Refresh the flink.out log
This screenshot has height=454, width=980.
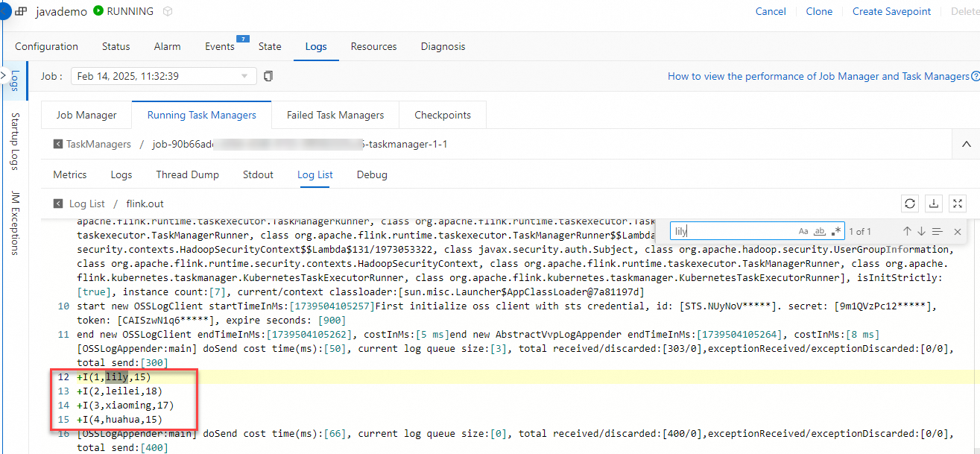pos(910,204)
